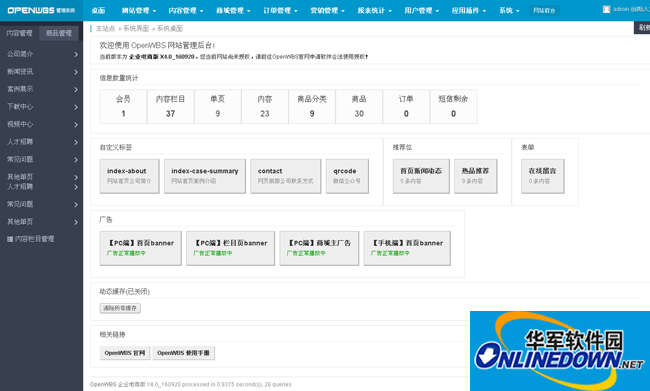The image size is (650, 391).
Task: Click the 内容栏目 statistic showing 37
Action: (170, 107)
